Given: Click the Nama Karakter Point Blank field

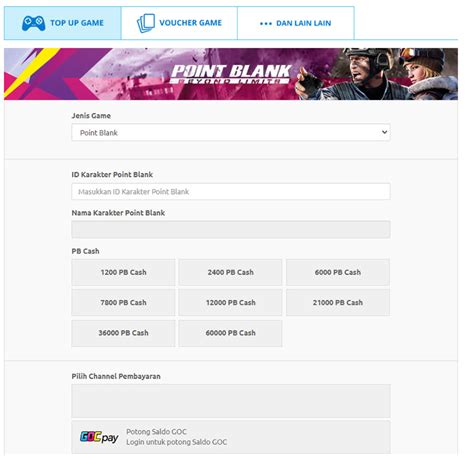Looking at the screenshot, I should (x=231, y=229).
